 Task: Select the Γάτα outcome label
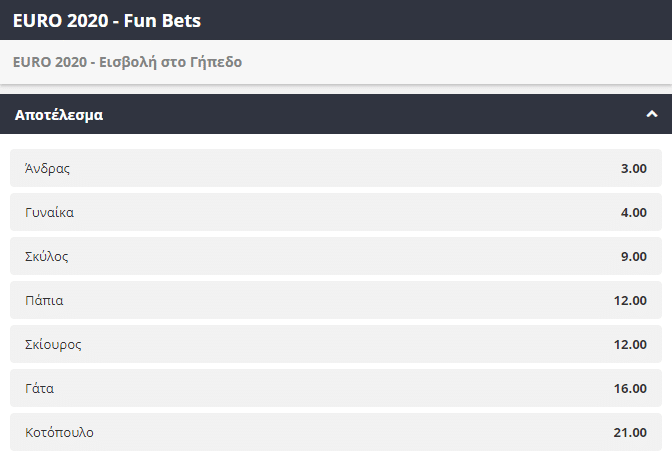point(40,388)
